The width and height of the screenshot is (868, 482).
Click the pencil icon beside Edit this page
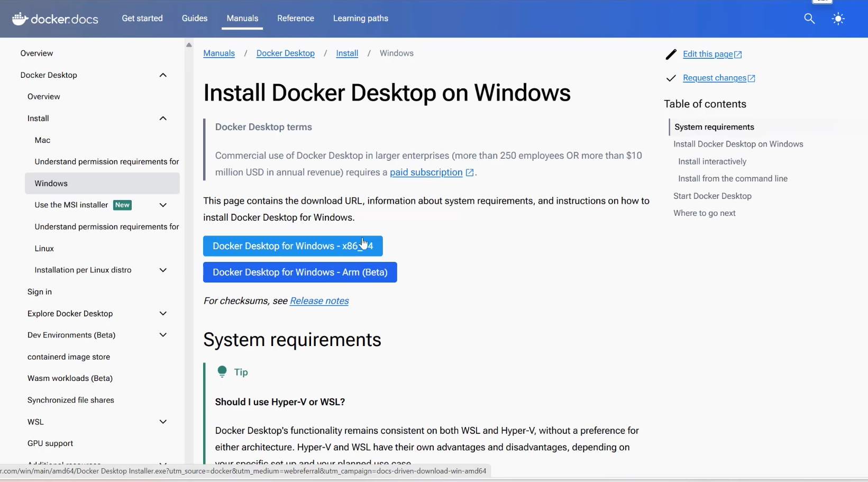click(671, 54)
